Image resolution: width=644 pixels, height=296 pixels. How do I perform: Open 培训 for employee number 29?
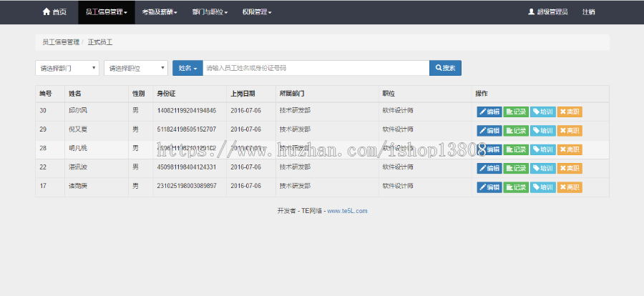pos(543,131)
